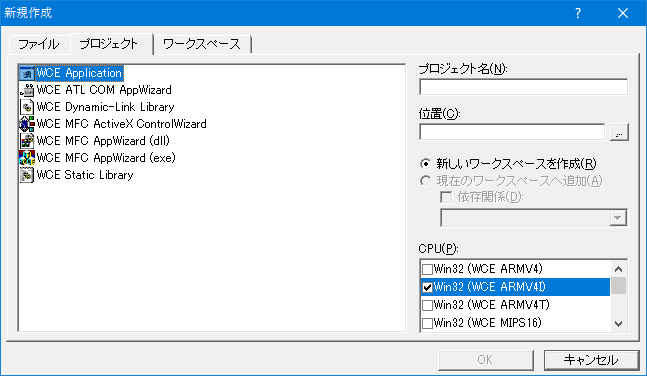Tick the Win32 (WCE MIPS16) CPU checkbox
The width and height of the screenshot is (647, 376).
pos(427,323)
